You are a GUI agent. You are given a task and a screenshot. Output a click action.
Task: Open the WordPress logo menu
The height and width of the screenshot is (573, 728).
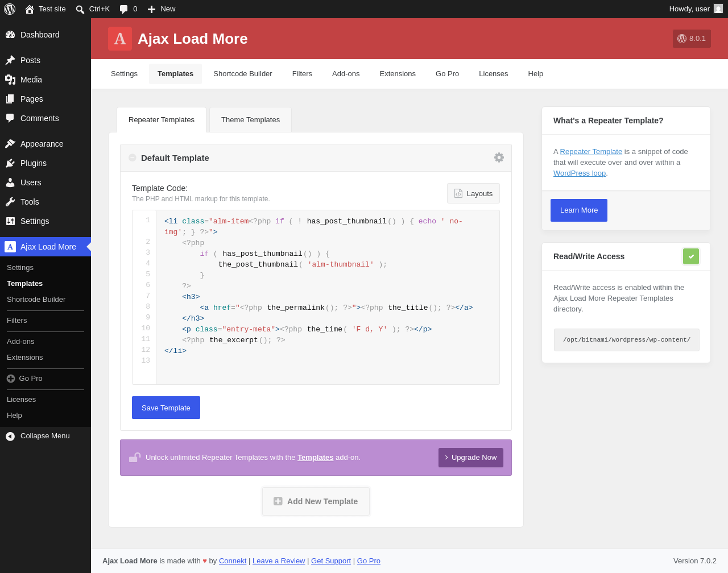pyautogui.click(x=10, y=9)
